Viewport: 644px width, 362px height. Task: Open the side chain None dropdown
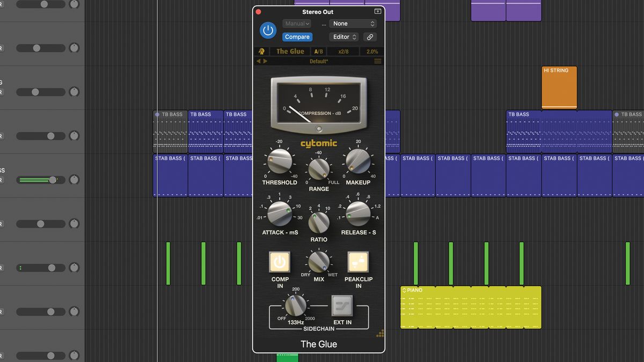coord(353,24)
